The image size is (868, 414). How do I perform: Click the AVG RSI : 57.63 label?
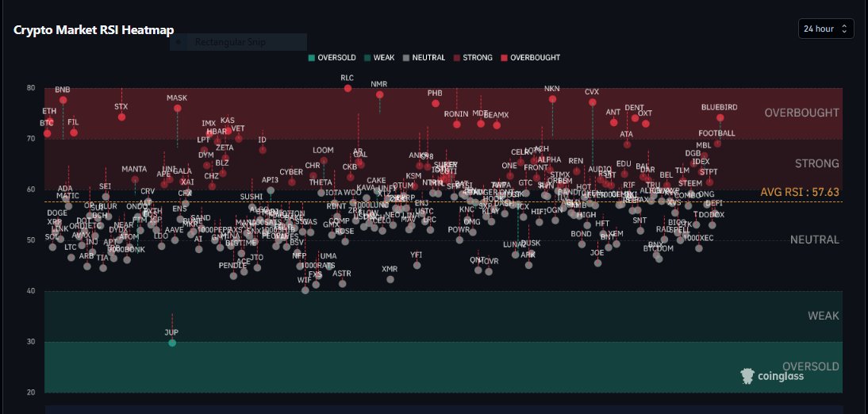click(800, 193)
